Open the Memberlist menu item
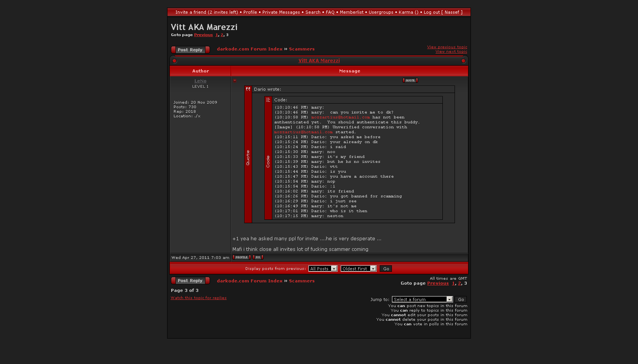This screenshot has width=638, height=364. click(x=351, y=12)
